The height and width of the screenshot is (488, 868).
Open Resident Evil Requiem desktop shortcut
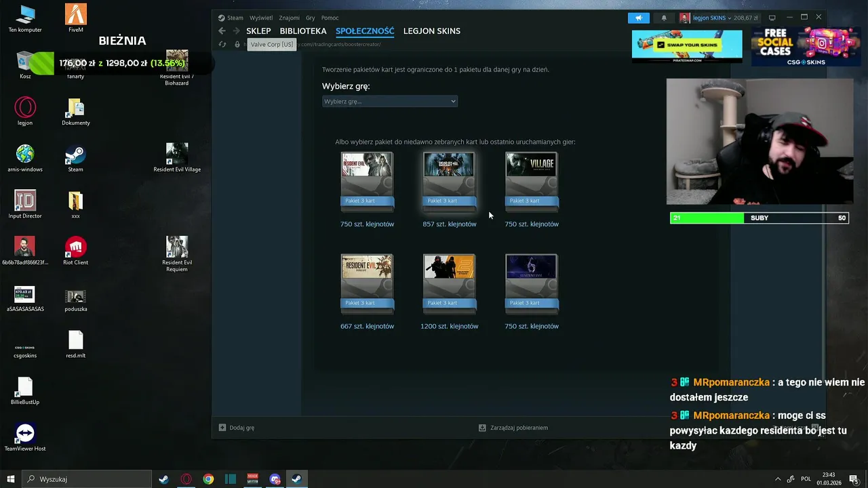tap(177, 254)
